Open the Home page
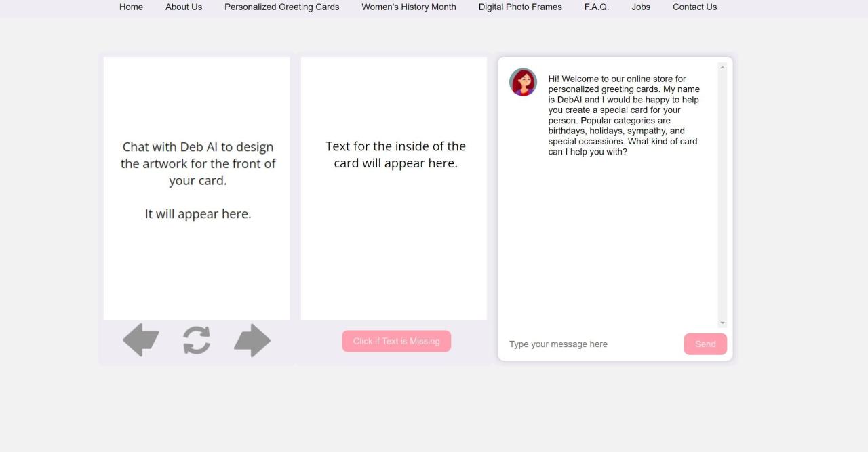 [x=131, y=7]
